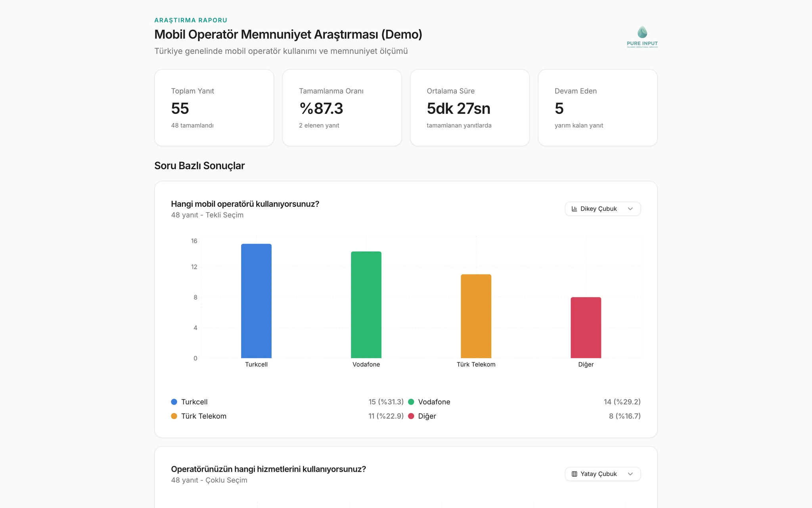Click the blue Turkcell bar in chart
The width and height of the screenshot is (812, 508).
tap(256, 301)
